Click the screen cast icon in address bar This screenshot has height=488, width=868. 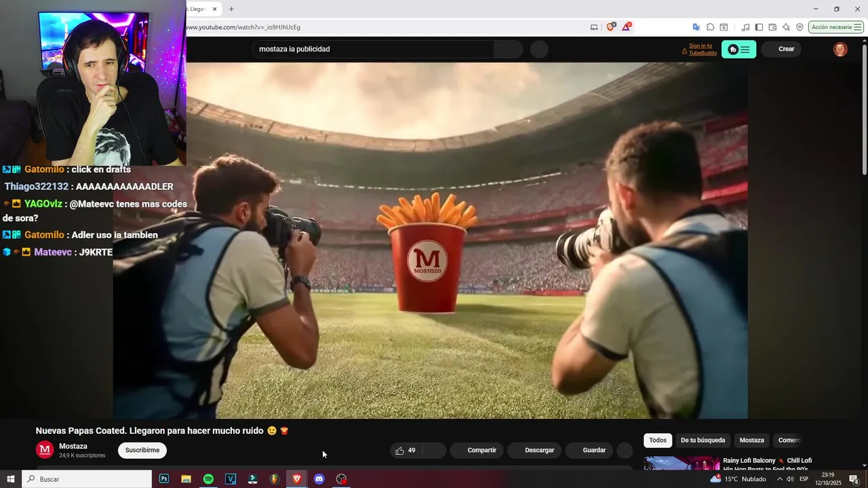point(594,27)
